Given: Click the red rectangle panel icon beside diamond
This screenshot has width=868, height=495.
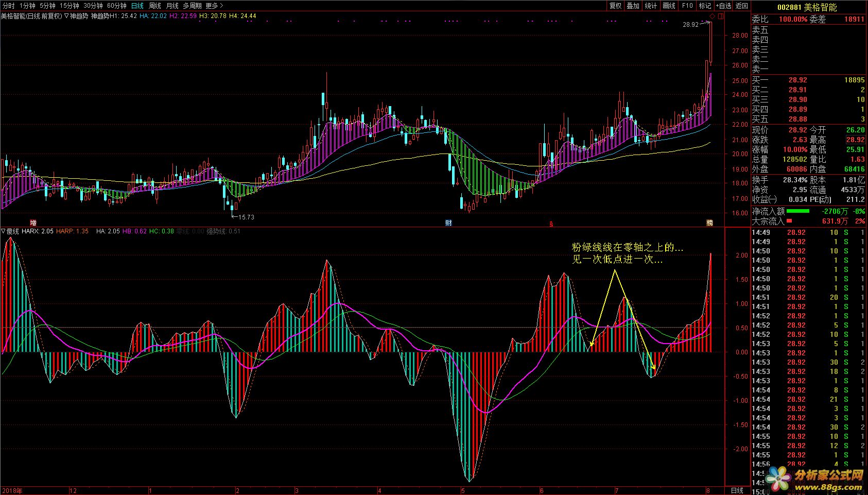Looking at the screenshot, I should click(x=721, y=16).
